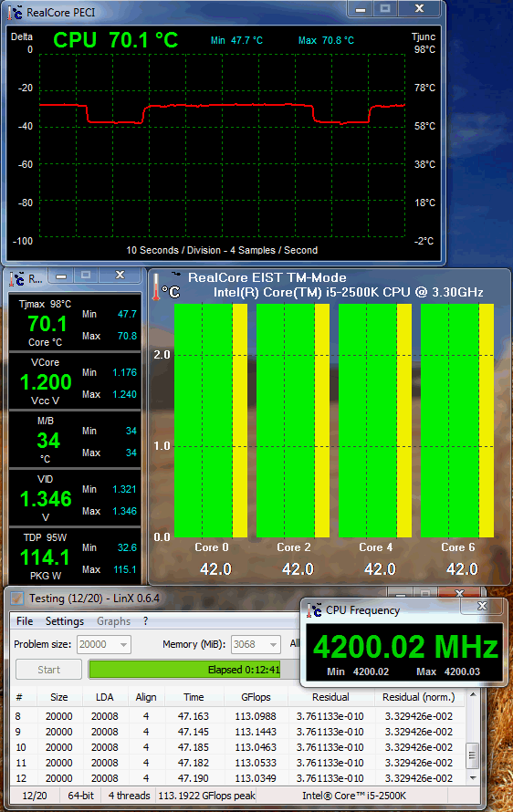
Task: Click the 64-bit status bar entry
Action: [81, 796]
